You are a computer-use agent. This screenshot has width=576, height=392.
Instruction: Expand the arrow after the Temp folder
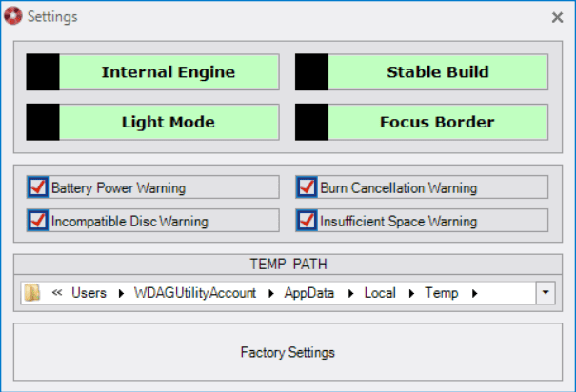click(x=474, y=293)
